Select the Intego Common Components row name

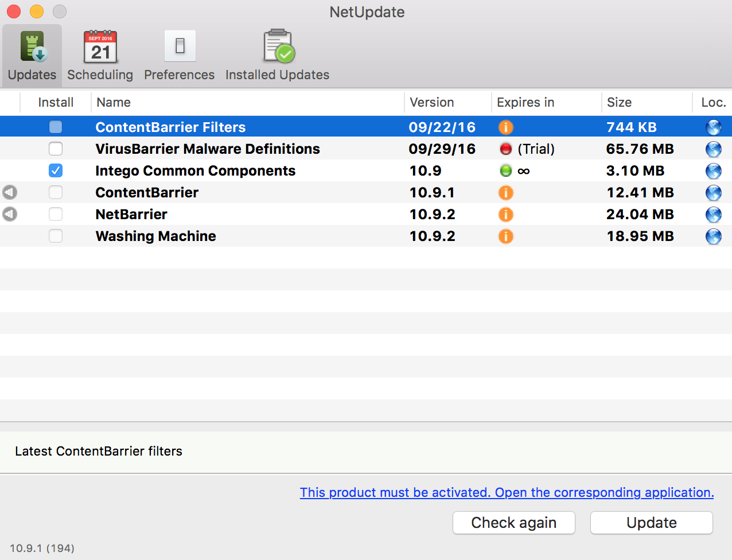tap(196, 170)
